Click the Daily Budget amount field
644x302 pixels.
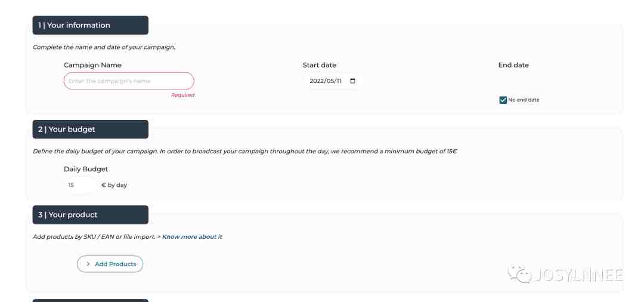coord(80,185)
